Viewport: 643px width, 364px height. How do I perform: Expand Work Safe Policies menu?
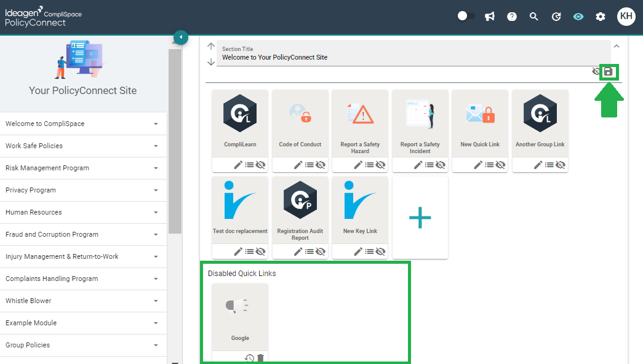click(x=83, y=146)
